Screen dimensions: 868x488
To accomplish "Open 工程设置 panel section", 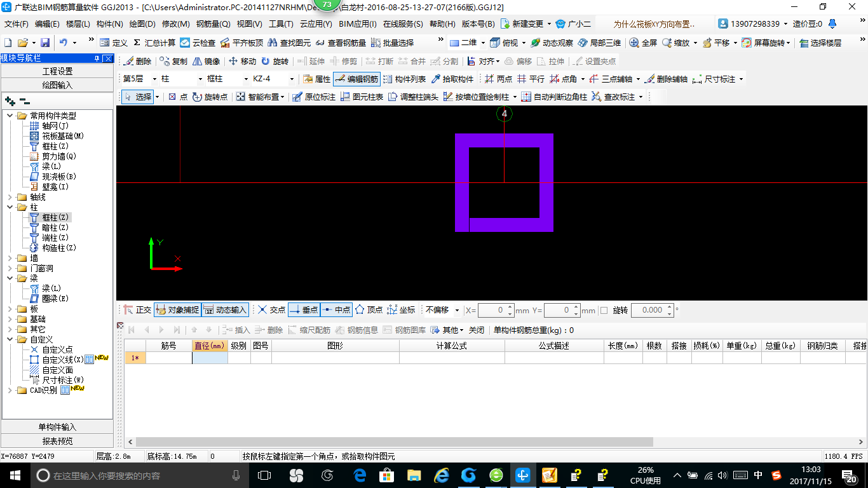I will pyautogui.click(x=57, y=71).
